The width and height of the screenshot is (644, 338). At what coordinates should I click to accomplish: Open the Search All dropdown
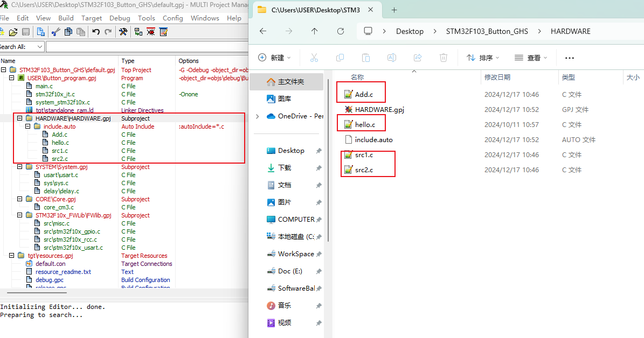tap(39, 47)
